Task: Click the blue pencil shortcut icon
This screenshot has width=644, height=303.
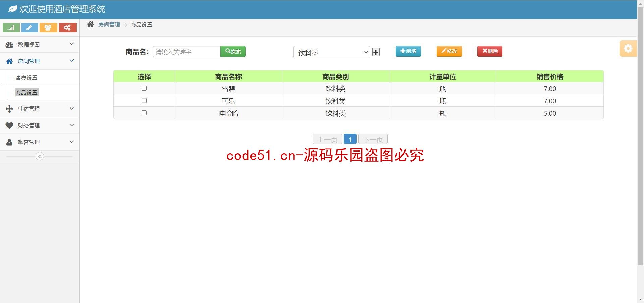Action: click(x=30, y=28)
